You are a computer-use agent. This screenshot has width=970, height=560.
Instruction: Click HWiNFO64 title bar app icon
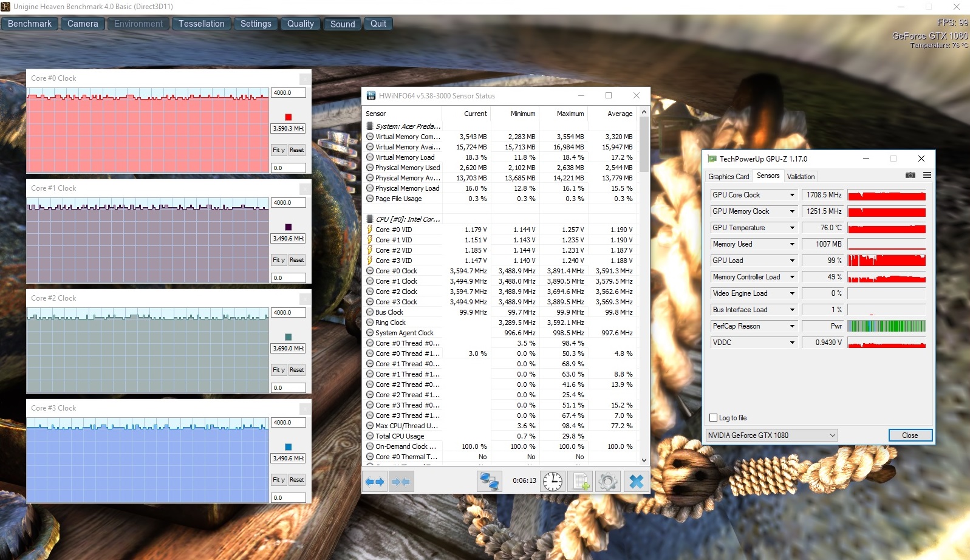click(x=371, y=96)
